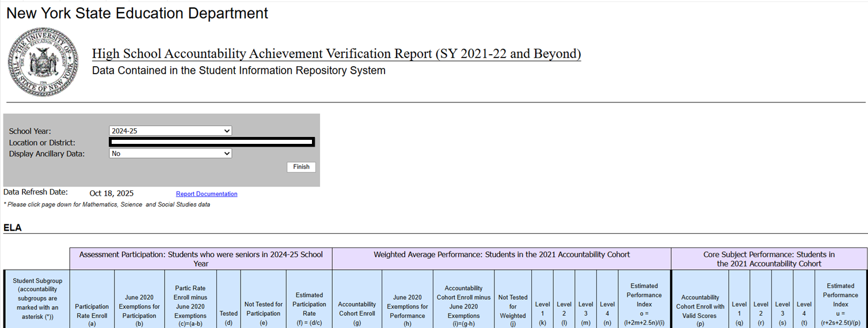
Task: Click the page down note for Mathematics data
Action: 106,204
